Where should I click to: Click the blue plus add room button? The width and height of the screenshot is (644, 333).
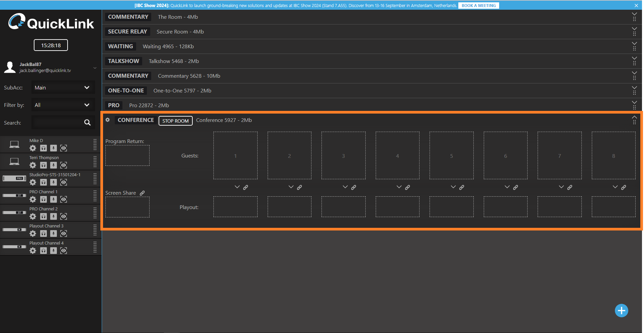click(x=621, y=311)
